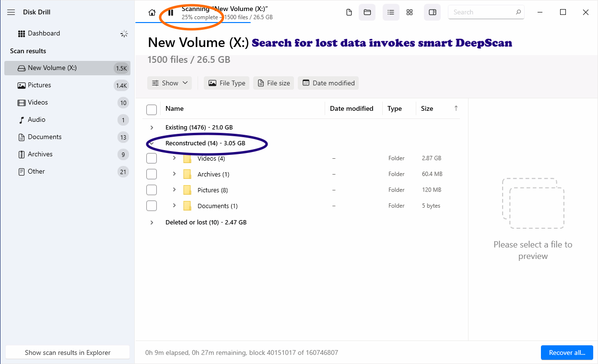Click the Search field
The image size is (598, 364).
(x=486, y=12)
